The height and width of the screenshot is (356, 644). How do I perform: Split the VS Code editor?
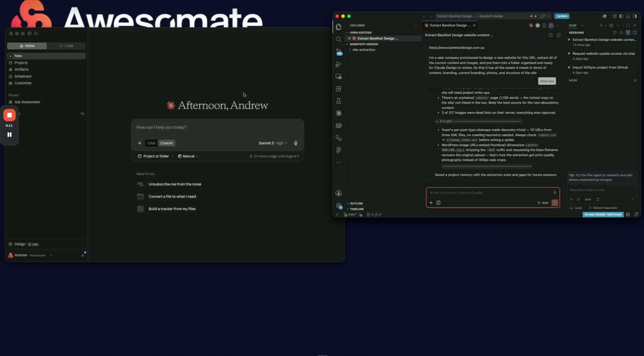click(x=544, y=25)
